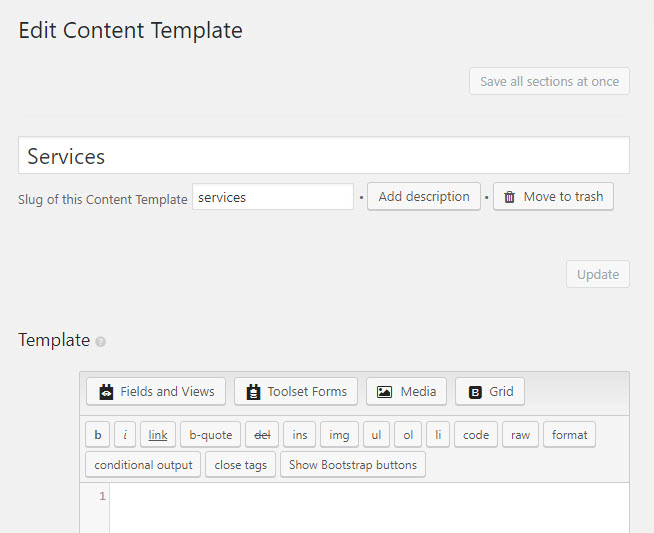
Task: Open the Fields and Views button
Action: click(x=156, y=392)
